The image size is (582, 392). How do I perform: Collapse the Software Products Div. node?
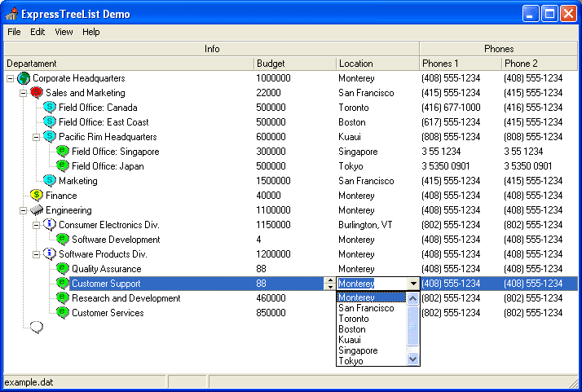tap(36, 254)
